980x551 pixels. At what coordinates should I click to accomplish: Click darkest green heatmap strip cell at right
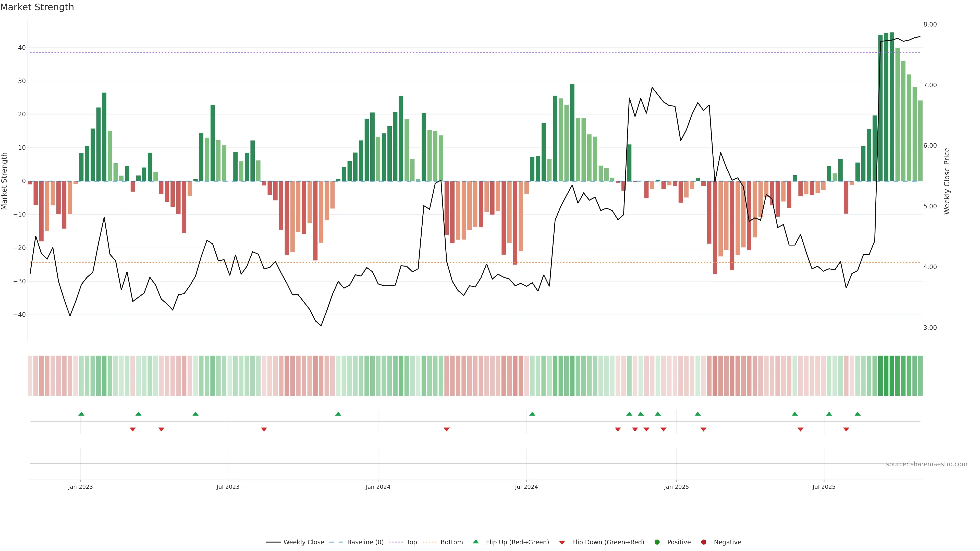pyautogui.click(x=892, y=375)
